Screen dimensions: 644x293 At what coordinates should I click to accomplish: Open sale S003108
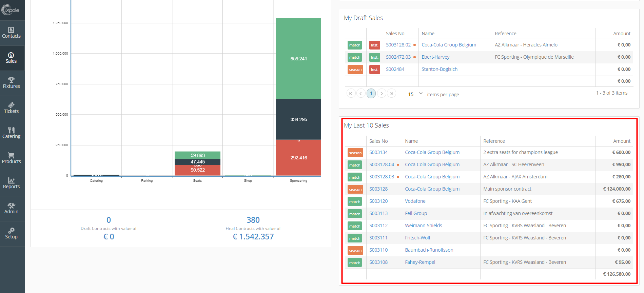378,262
